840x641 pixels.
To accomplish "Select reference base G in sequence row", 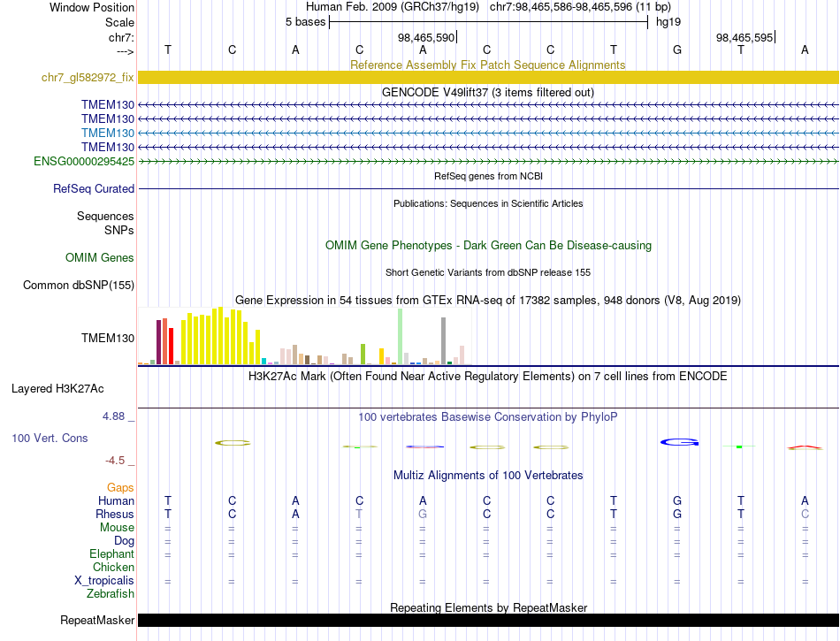I will [x=677, y=50].
